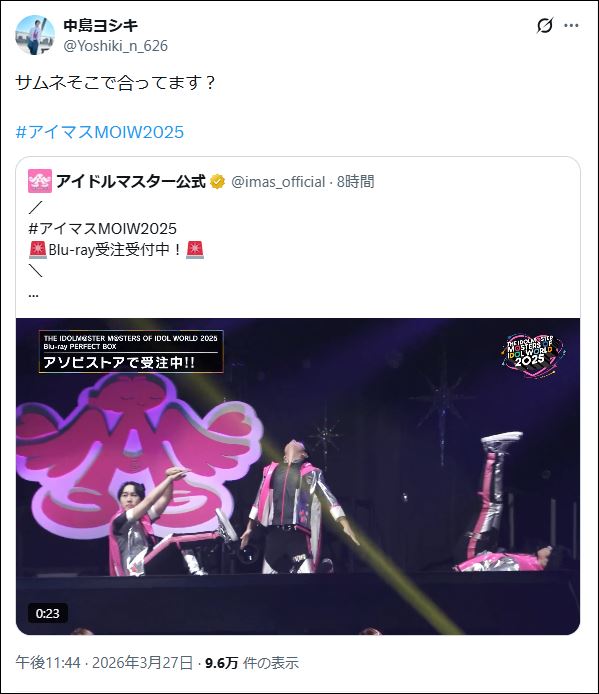The width and height of the screenshot is (599, 694).
Task: Open the blue #アイマスMOIW2025 hashtag
Action: pyautogui.click(x=100, y=132)
